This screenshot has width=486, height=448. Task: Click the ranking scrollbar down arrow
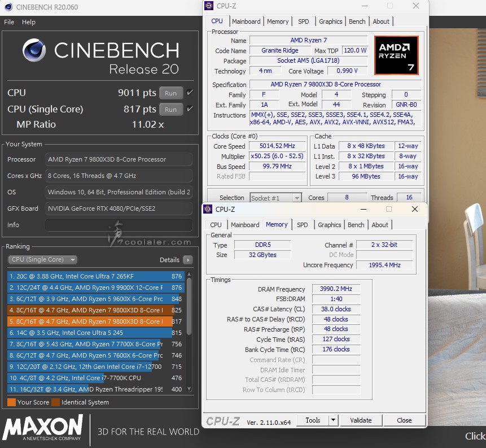tap(189, 389)
